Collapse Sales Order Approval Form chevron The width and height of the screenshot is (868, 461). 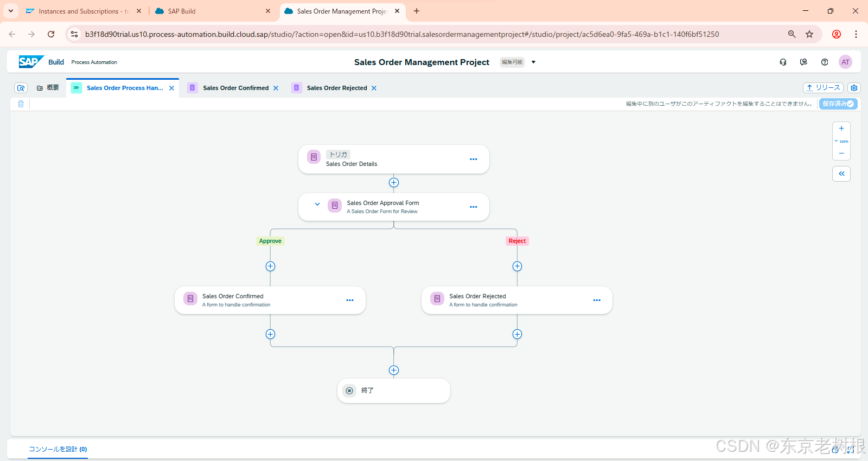pyautogui.click(x=317, y=204)
